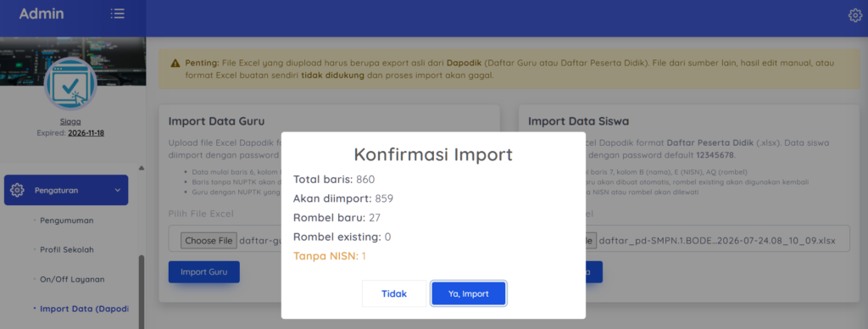Click the user profile avatar image
868x329 pixels.
click(70, 84)
